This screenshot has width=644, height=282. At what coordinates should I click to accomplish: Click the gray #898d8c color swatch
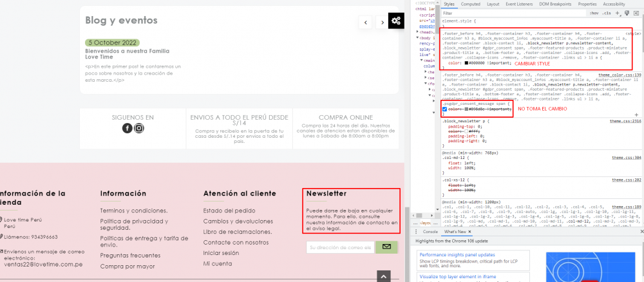pos(467,109)
